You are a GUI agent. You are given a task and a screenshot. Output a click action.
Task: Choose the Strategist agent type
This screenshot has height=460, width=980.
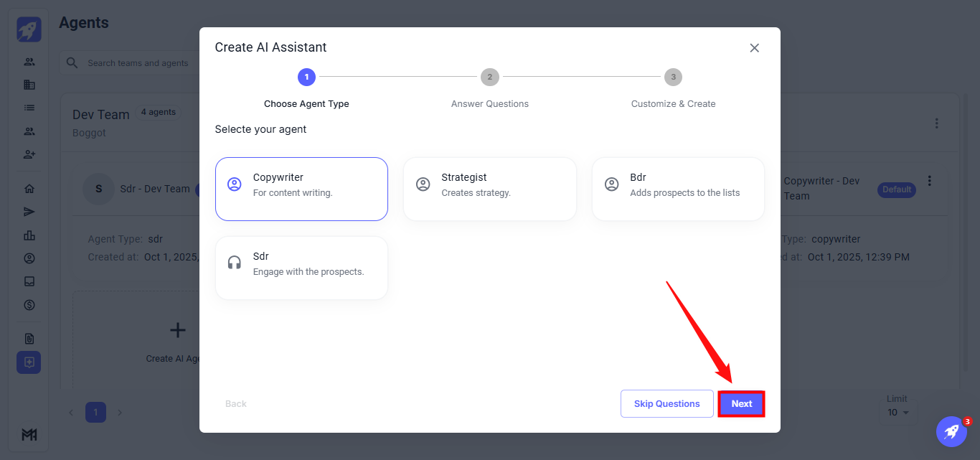click(x=489, y=189)
